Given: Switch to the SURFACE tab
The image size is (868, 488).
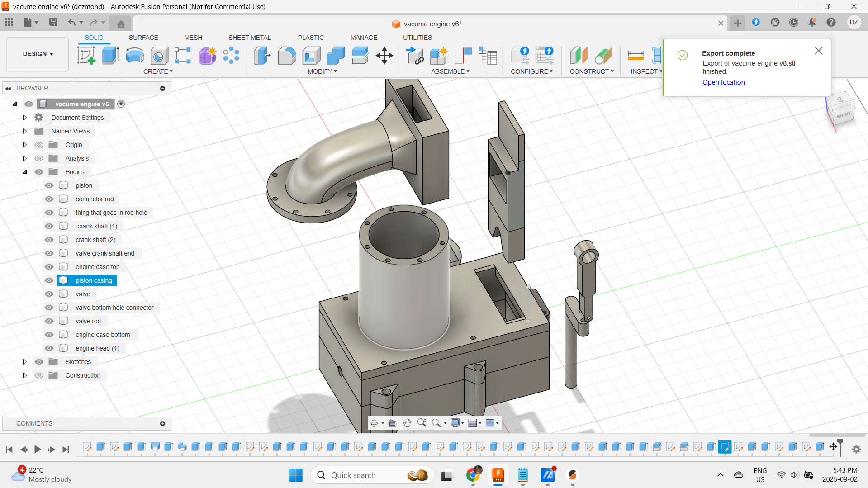Looking at the screenshot, I should point(143,38).
